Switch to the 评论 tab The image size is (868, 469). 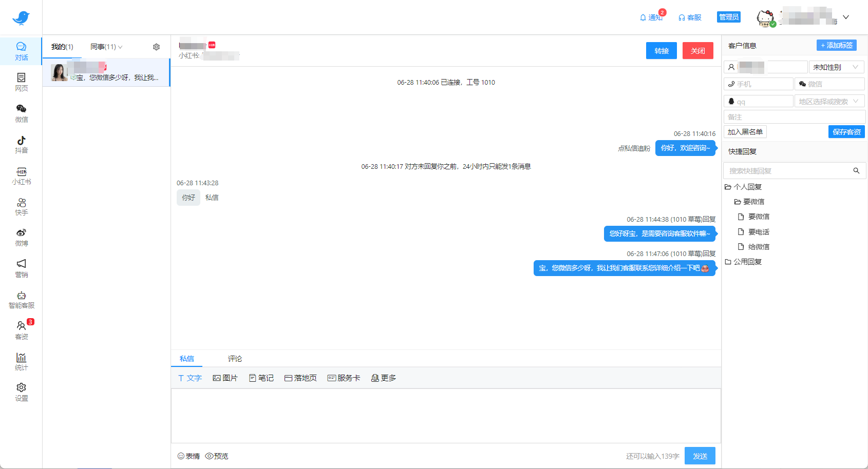click(234, 359)
